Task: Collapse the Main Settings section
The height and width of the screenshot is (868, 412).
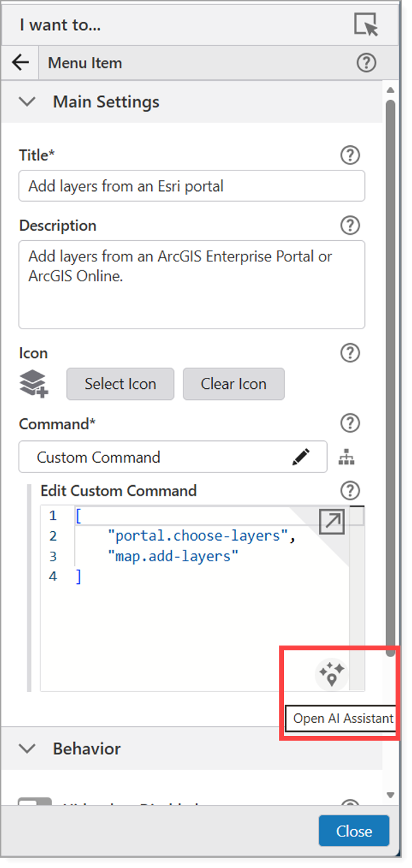Action: [27, 102]
